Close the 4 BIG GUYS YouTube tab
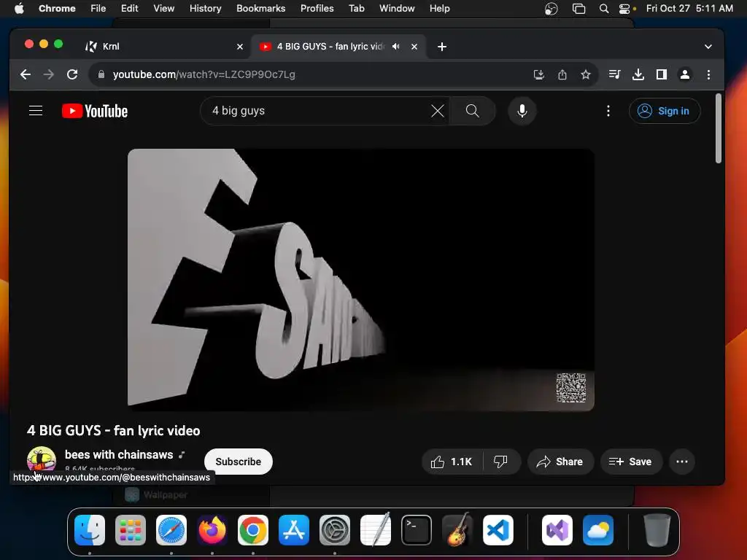The height and width of the screenshot is (560, 747). point(414,46)
